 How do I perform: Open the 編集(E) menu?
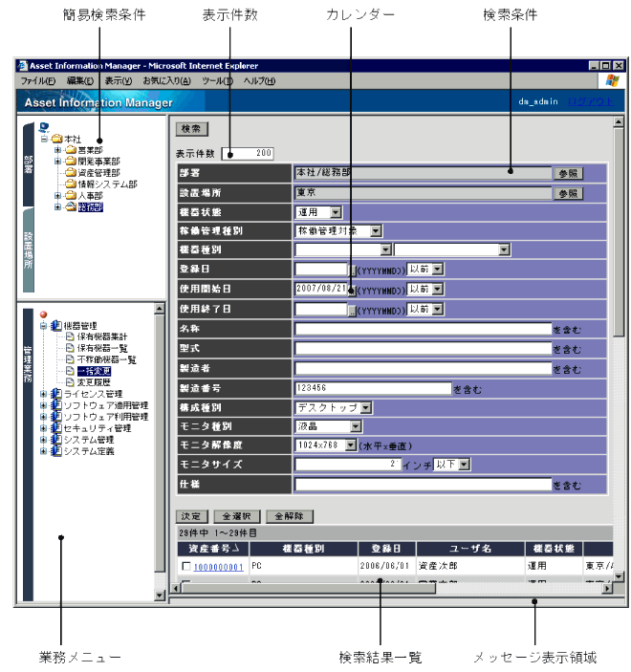pyautogui.click(x=80, y=80)
